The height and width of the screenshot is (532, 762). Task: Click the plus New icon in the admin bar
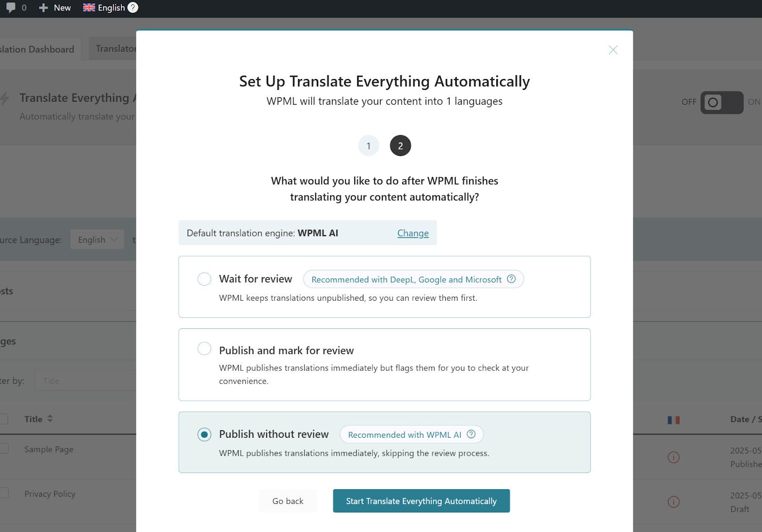tap(43, 8)
